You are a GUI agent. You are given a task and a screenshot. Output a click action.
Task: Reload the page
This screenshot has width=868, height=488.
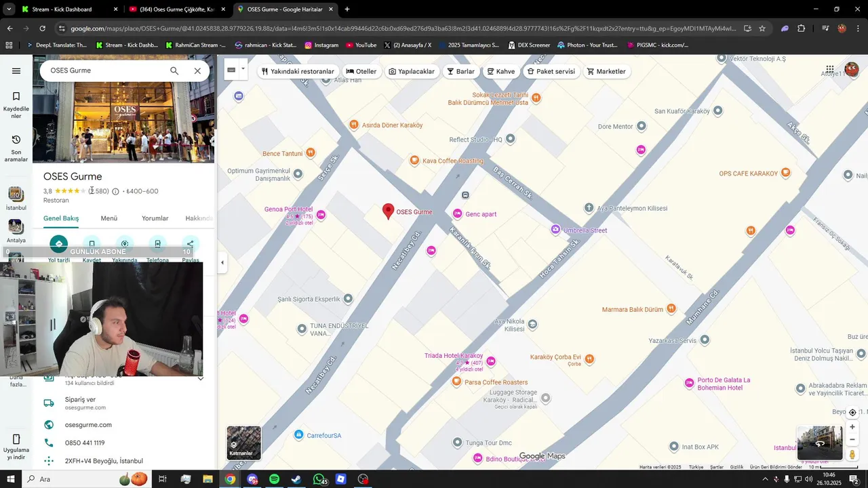tap(42, 28)
